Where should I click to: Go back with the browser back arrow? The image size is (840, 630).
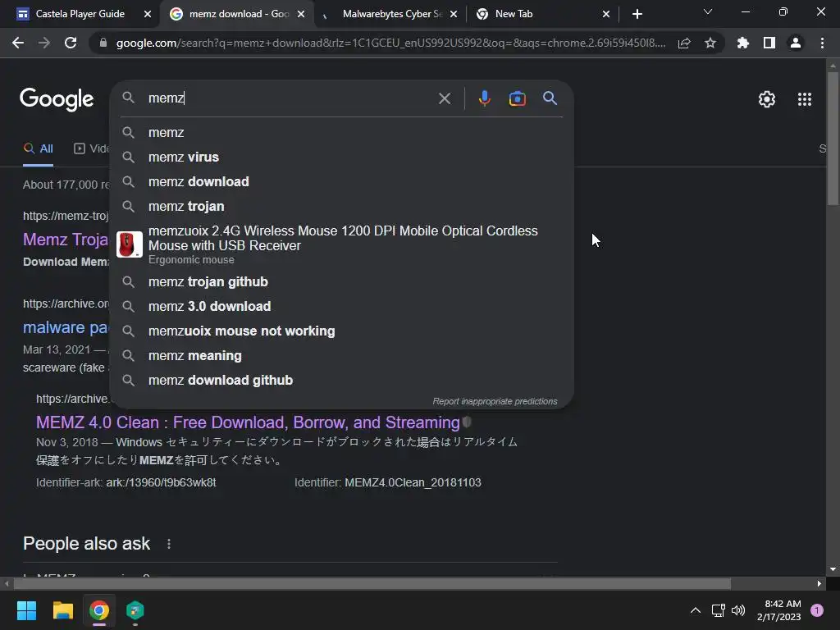click(18, 43)
